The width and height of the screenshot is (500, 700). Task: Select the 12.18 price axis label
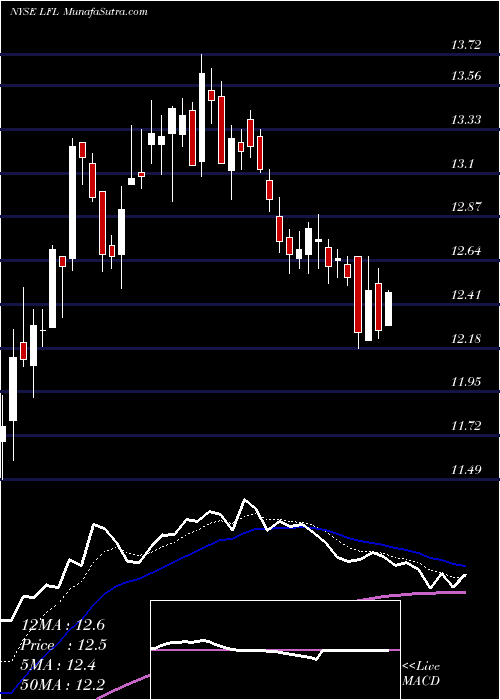tap(466, 338)
